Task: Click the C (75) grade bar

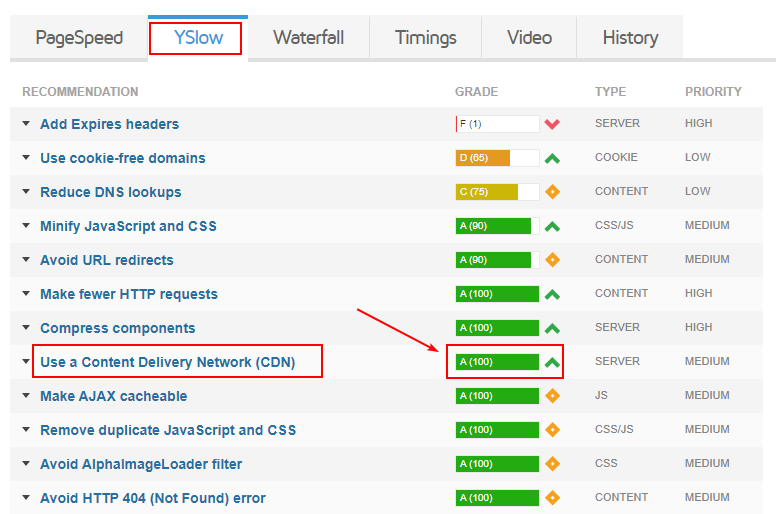Action: click(497, 192)
